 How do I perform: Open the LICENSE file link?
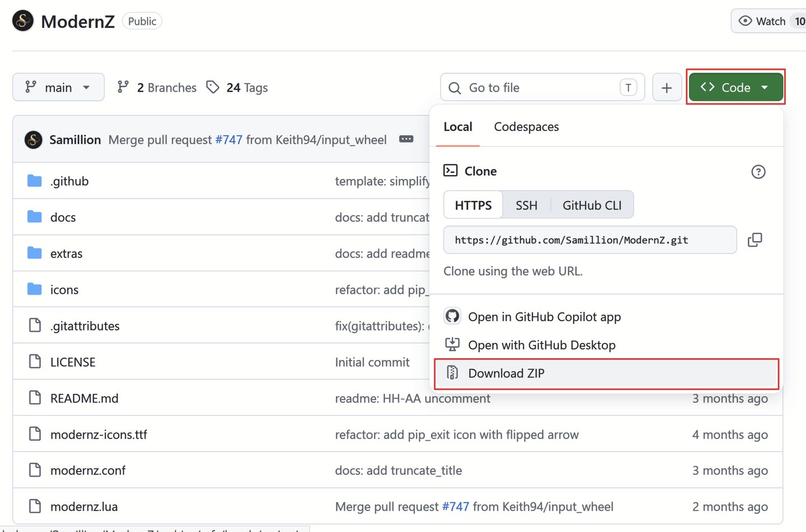tap(73, 362)
